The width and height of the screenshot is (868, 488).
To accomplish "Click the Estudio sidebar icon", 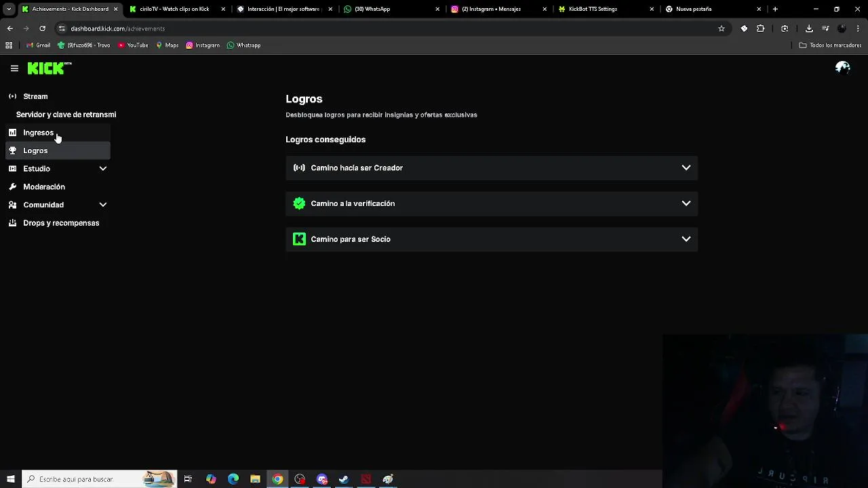I will click(12, 169).
